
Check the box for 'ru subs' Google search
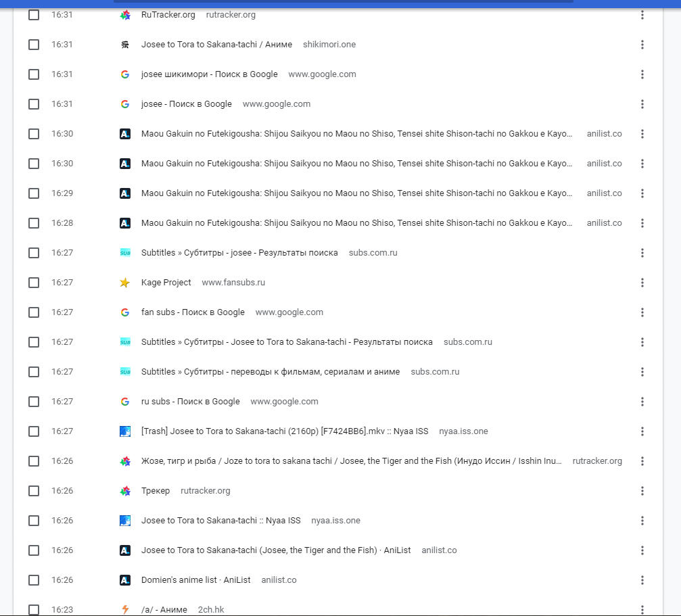(34, 402)
